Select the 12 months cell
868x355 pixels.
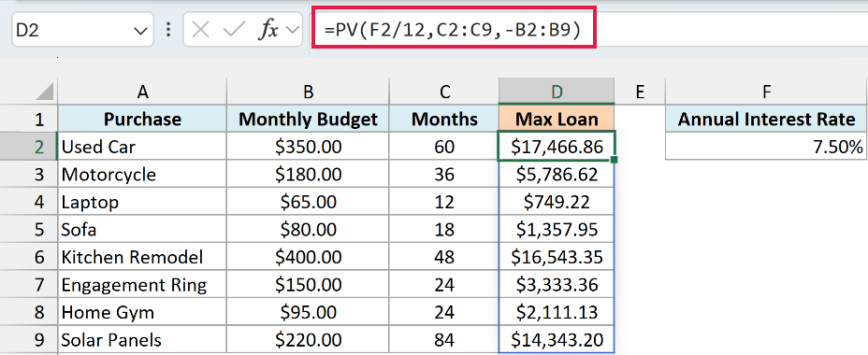point(444,202)
